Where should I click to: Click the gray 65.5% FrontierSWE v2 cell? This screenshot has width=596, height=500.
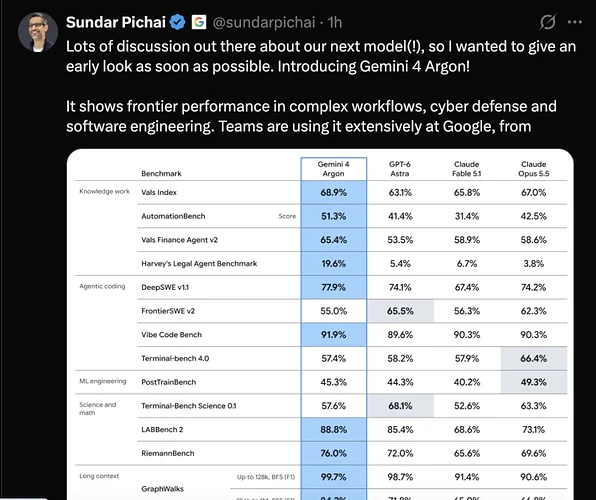[400, 311]
